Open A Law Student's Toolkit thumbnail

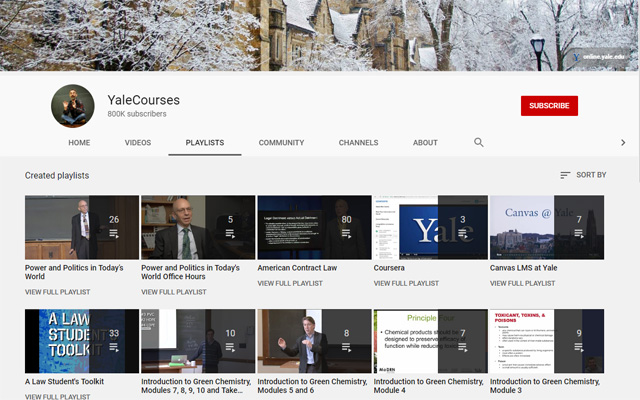(82, 341)
